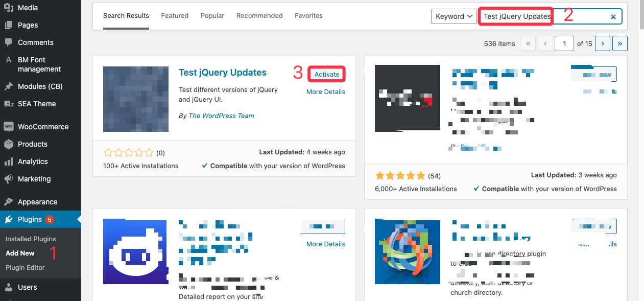Screen dimensions: 644x301
Task: Open Media in the sidebar via its icon
Action: [9, 8]
